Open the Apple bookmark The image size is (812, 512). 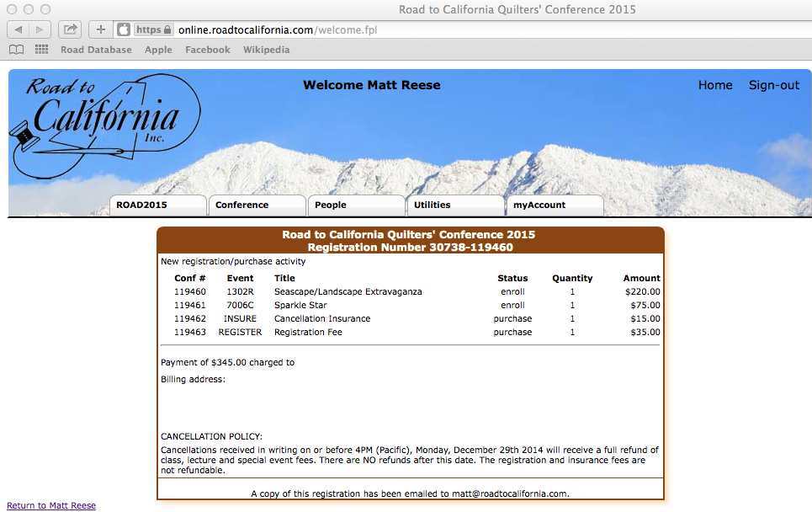click(x=158, y=50)
